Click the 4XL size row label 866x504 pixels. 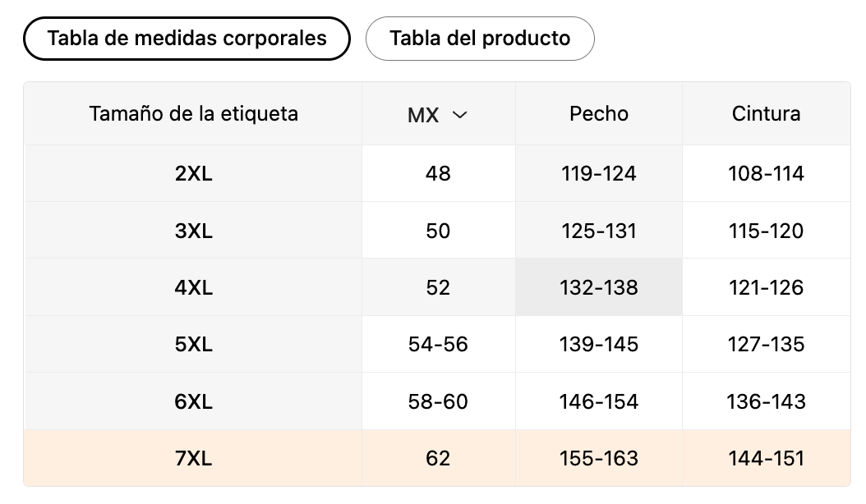[x=193, y=288]
